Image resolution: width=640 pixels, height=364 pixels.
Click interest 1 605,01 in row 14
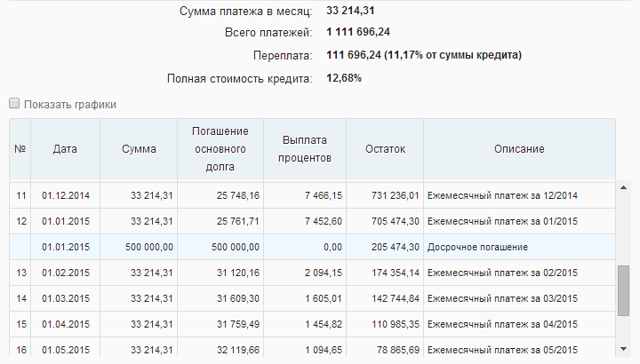[323, 299]
